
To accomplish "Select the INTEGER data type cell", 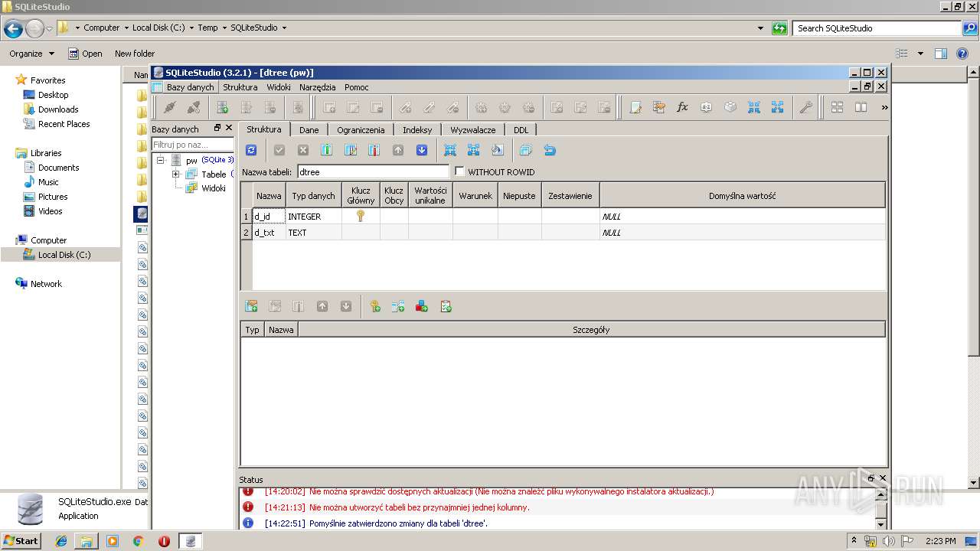I will click(314, 217).
